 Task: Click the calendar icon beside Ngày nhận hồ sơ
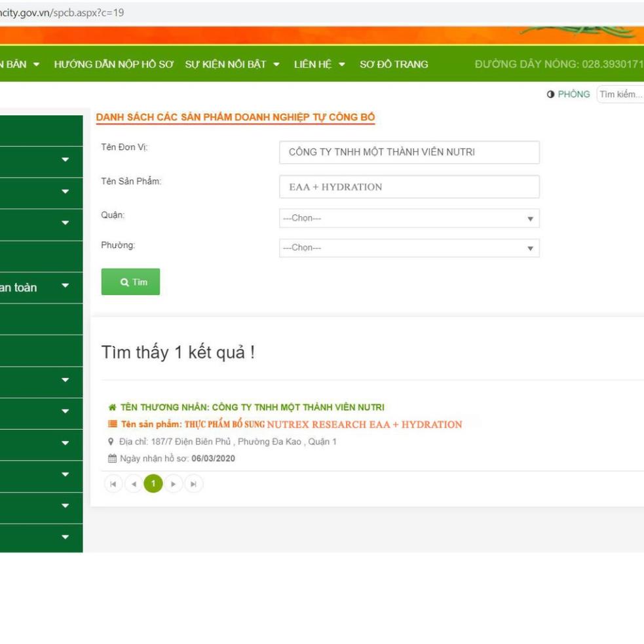click(x=112, y=459)
